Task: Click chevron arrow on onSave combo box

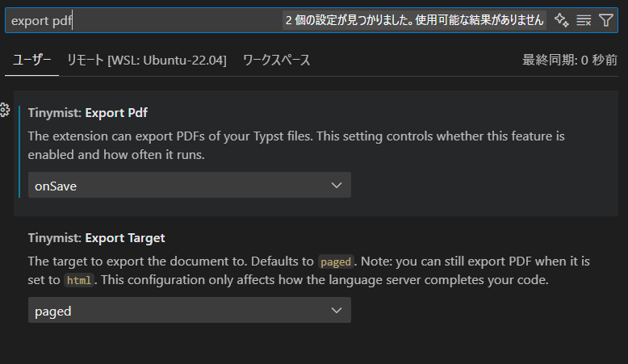Action: pos(337,186)
